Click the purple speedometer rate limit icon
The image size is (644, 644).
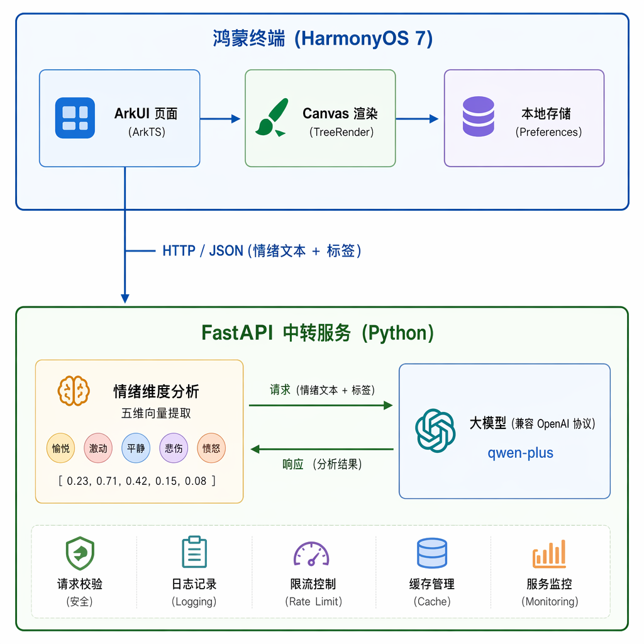(311, 553)
